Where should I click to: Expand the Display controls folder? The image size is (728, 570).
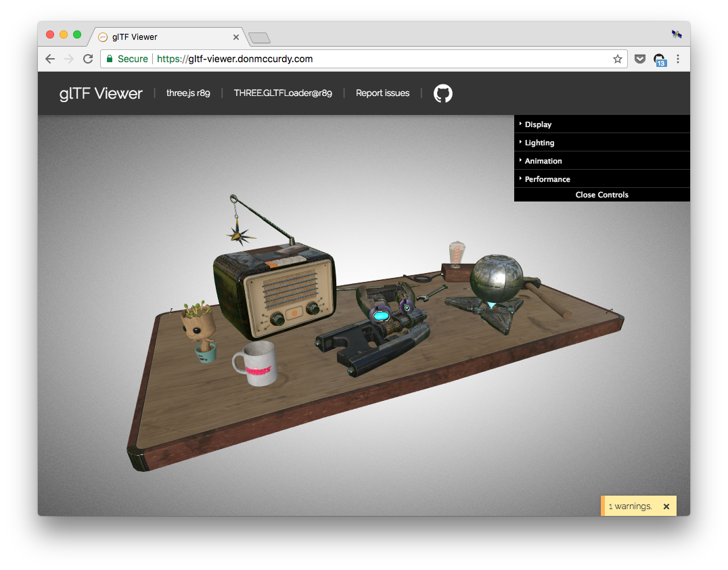(601, 124)
